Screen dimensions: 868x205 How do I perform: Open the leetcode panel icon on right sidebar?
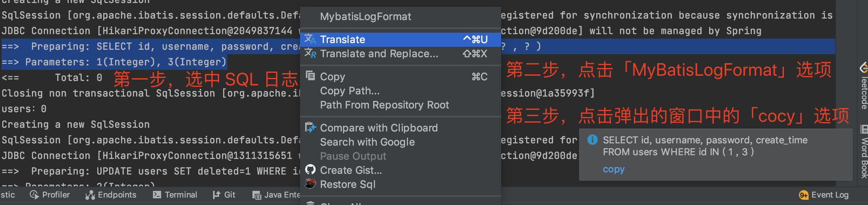[864, 68]
